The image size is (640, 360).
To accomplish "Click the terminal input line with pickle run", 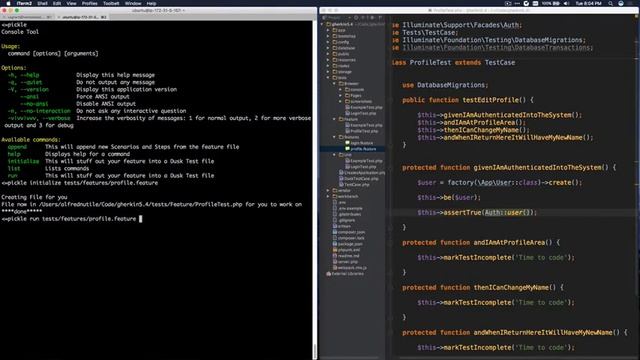I will point(72,219).
